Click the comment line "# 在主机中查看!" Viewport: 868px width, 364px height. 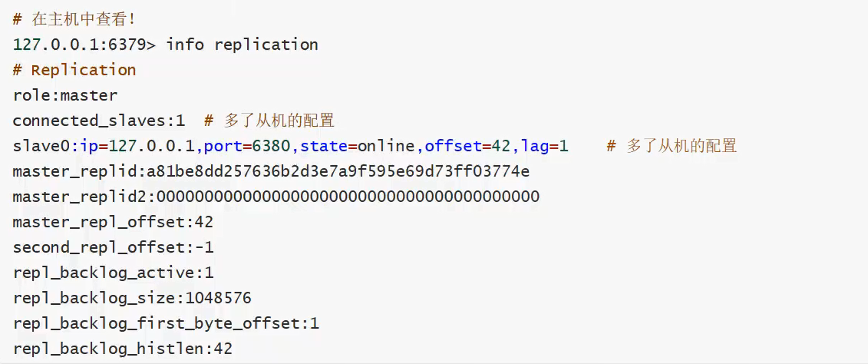pos(74,19)
